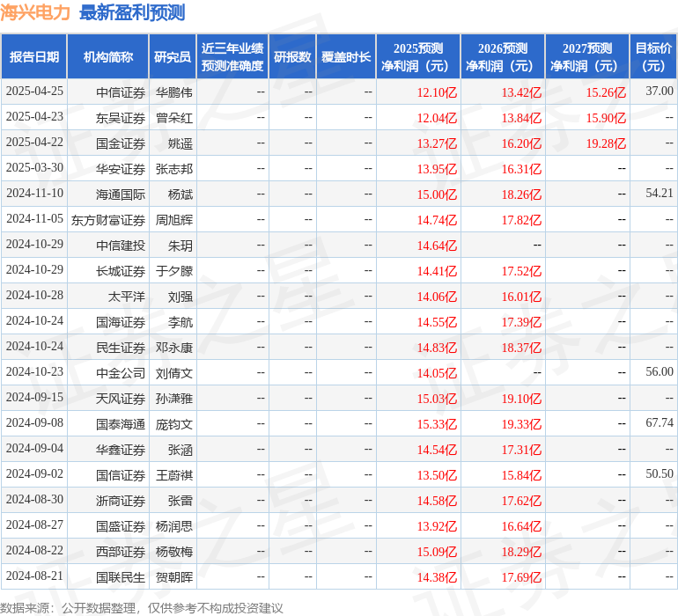
Task: Select the 覆盖时长 column header
Action: 346,57
